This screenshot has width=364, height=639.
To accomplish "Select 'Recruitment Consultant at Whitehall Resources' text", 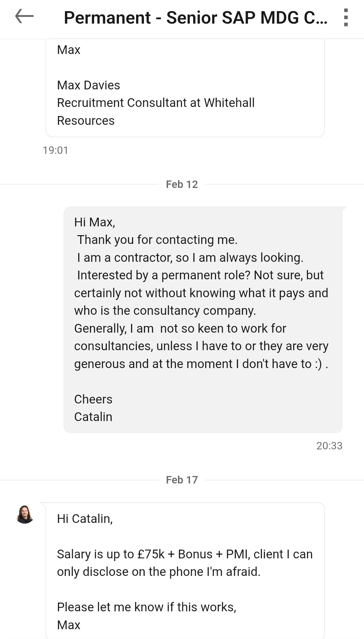I will click(x=155, y=111).
